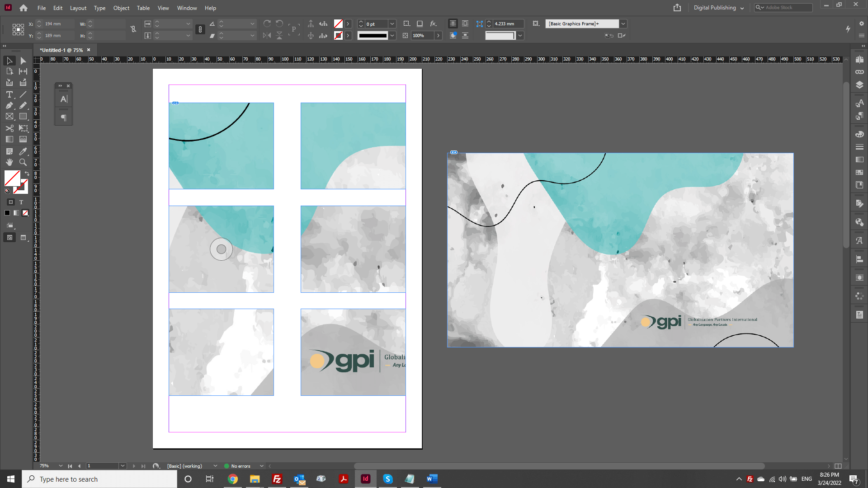Open the Links panel in the right dock
Viewport: 868px width, 488px height.
(x=859, y=71)
